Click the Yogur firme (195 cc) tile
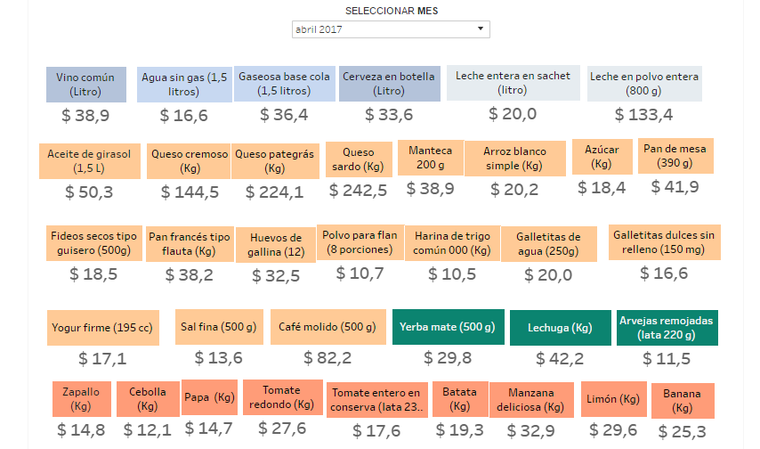 (102, 327)
